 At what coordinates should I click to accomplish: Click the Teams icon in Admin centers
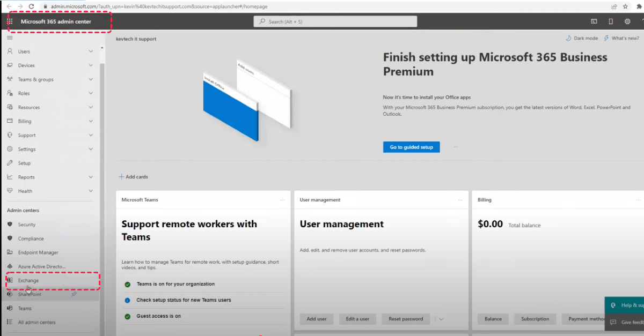coord(10,308)
